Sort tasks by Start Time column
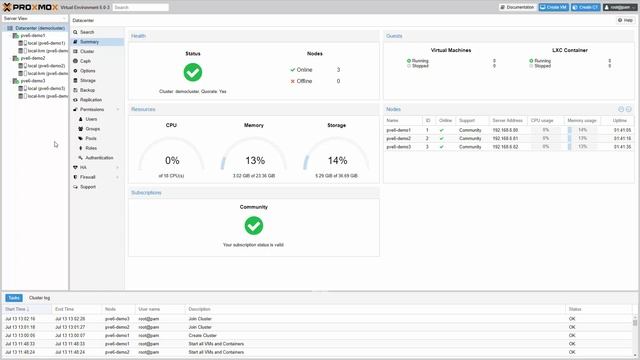Screen dimensions: 640x360 27,309
